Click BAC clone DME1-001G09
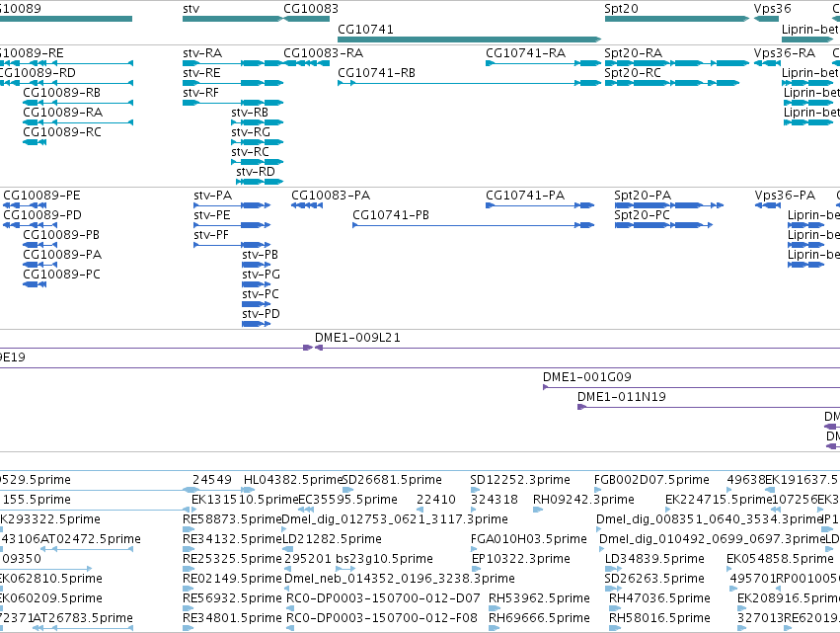 coord(586,377)
